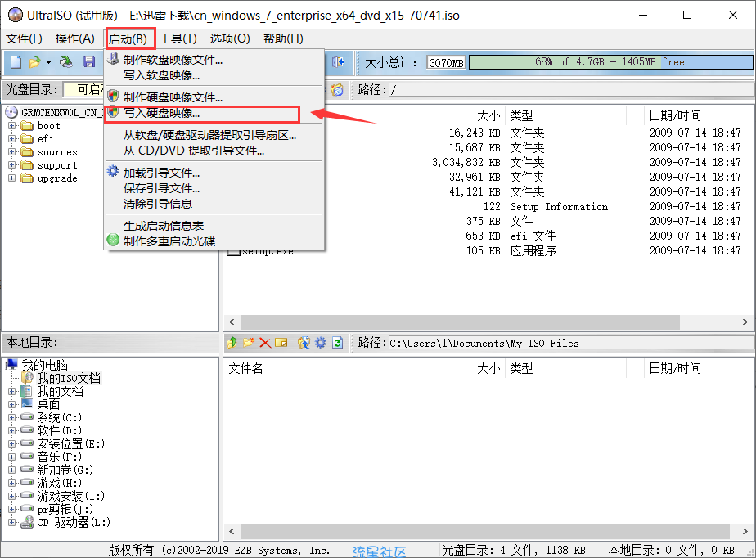Click the 68% of 4.7GB capacity bar
This screenshot has width=756, height=558.
(x=611, y=62)
